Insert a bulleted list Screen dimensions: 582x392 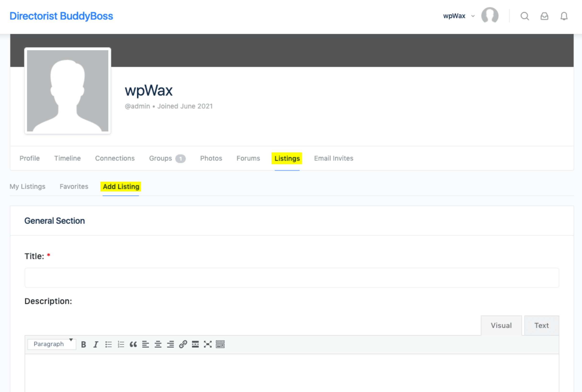[108, 344]
